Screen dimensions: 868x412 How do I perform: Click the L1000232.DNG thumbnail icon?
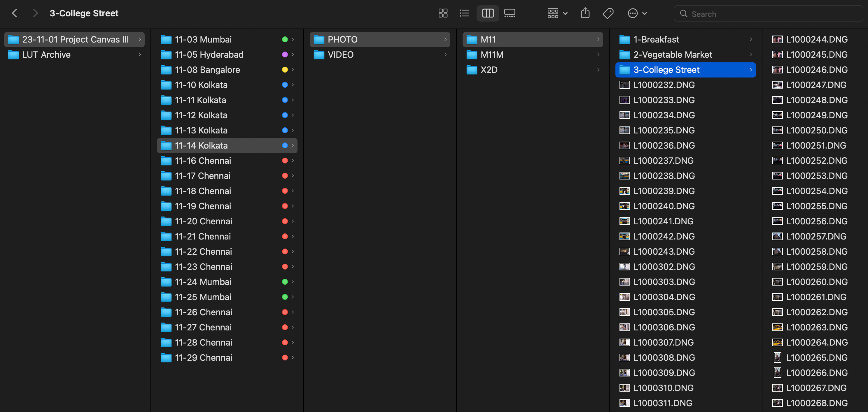click(x=624, y=85)
